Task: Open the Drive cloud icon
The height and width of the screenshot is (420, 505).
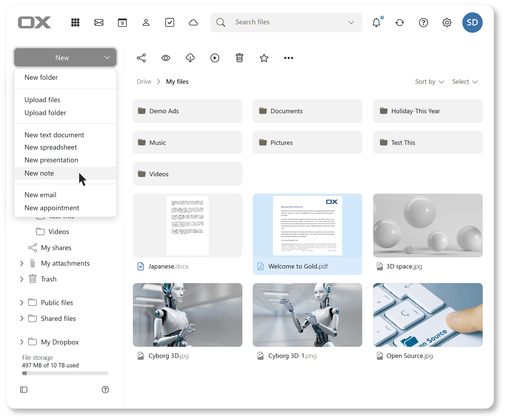Action: 193,22
